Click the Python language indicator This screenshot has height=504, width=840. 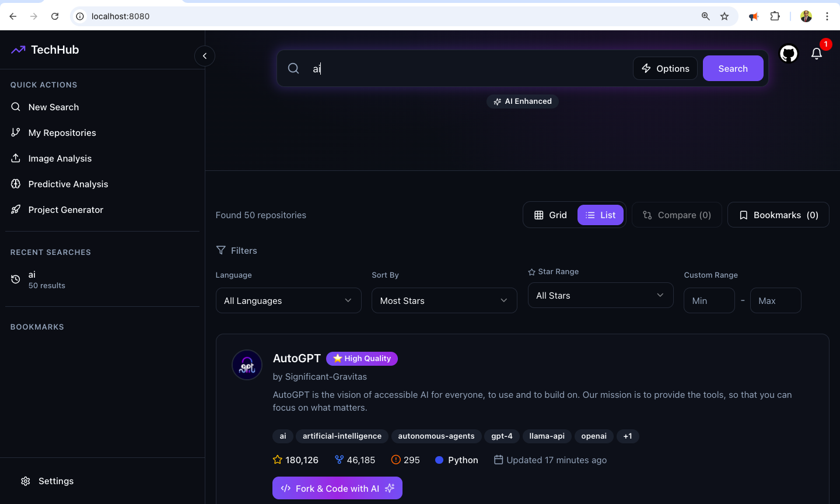click(x=457, y=460)
